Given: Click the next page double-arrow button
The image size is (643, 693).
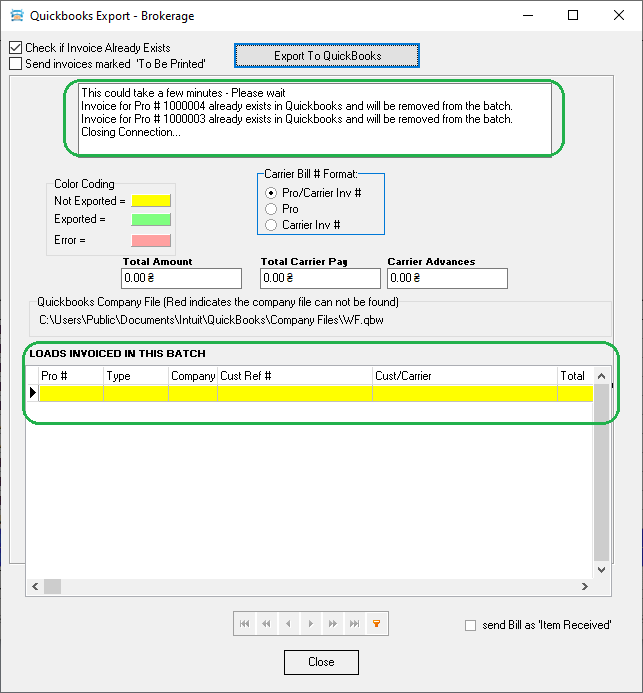Looking at the screenshot, I should [x=332, y=624].
